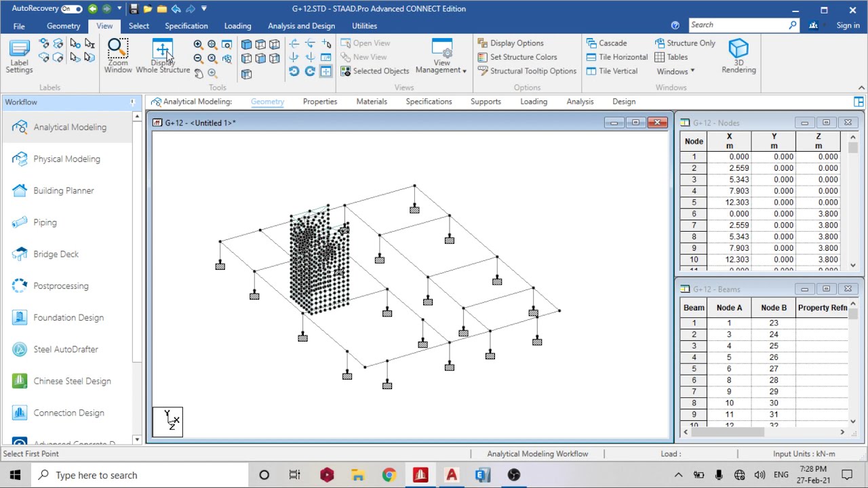This screenshot has height=488, width=868.
Task: Open the Building Planner workflow
Action: pyautogui.click(x=68, y=190)
